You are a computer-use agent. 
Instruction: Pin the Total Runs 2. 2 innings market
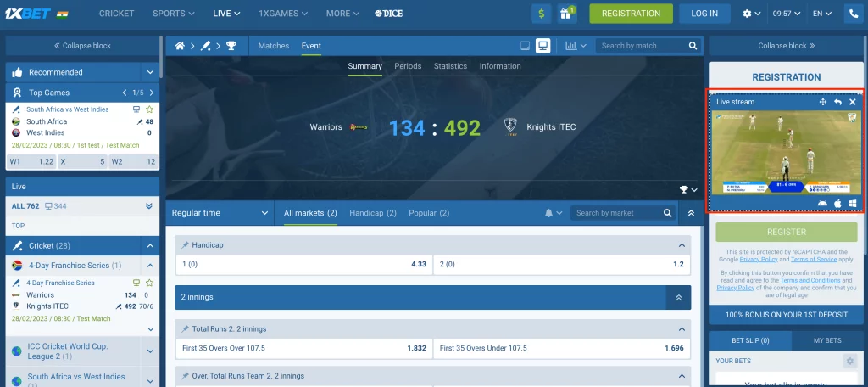185,329
